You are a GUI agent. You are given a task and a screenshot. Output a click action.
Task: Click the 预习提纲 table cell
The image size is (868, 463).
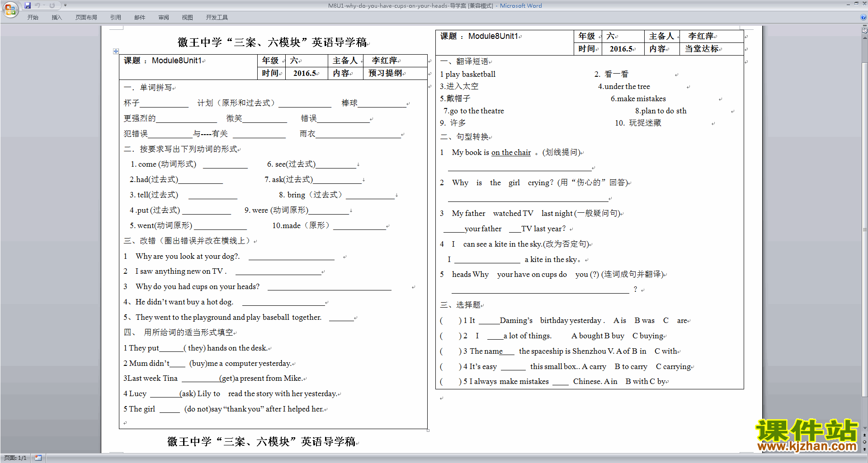tap(395, 73)
